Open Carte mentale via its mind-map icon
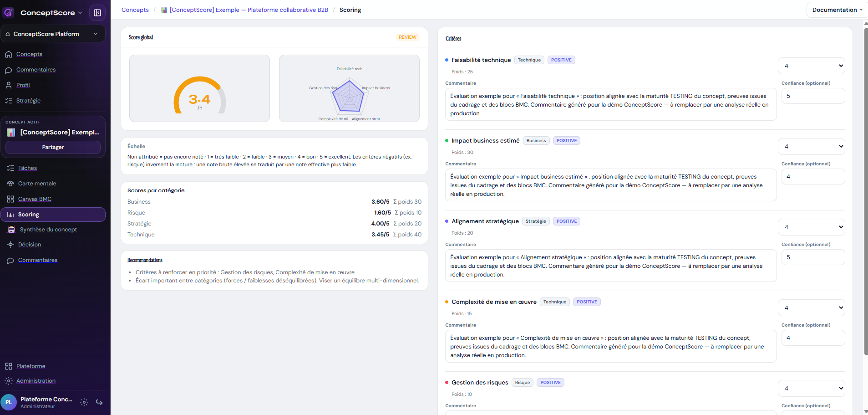This screenshot has height=415, width=868. click(10, 184)
